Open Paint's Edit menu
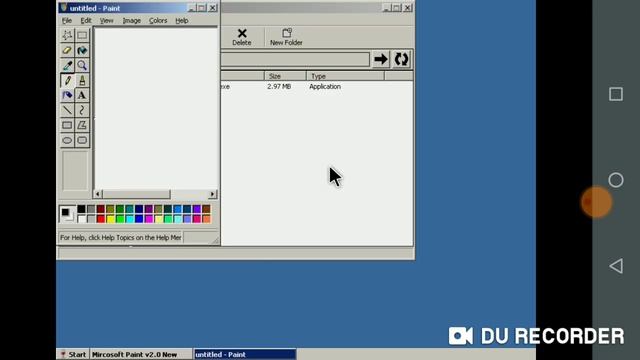 point(86,20)
